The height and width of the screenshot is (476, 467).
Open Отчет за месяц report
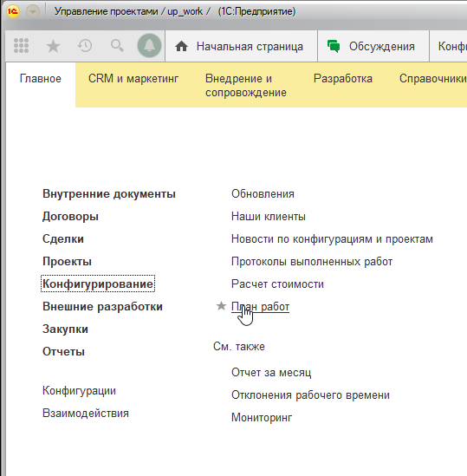(271, 373)
